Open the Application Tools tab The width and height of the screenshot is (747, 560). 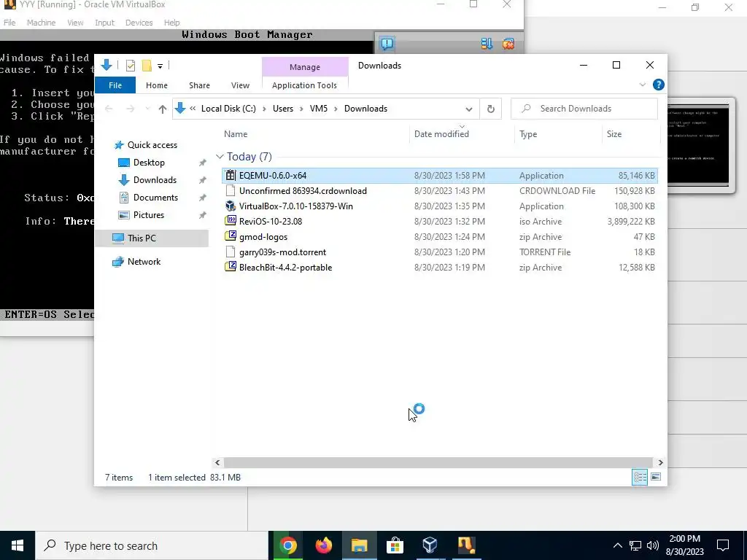click(304, 85)
